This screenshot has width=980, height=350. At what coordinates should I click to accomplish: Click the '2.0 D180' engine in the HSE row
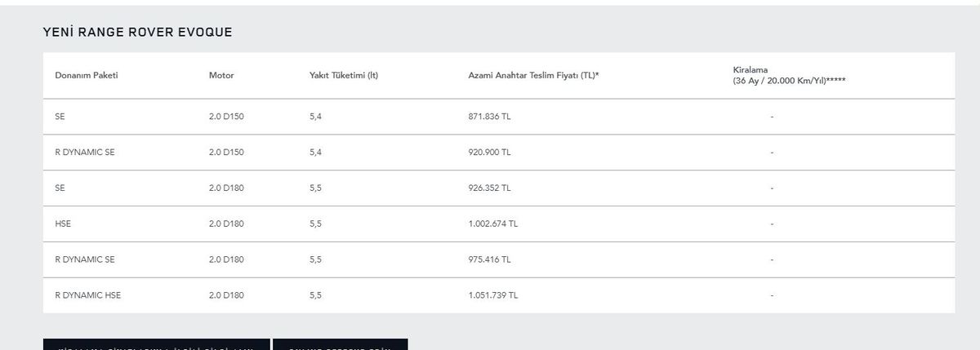pos(226,224)
